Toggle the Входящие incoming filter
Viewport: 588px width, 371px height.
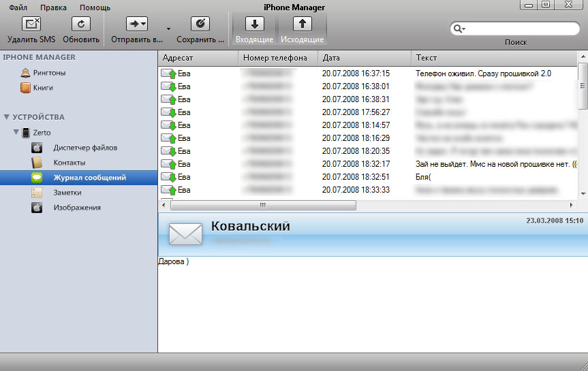pyautogui.click(x=255, y=29)
